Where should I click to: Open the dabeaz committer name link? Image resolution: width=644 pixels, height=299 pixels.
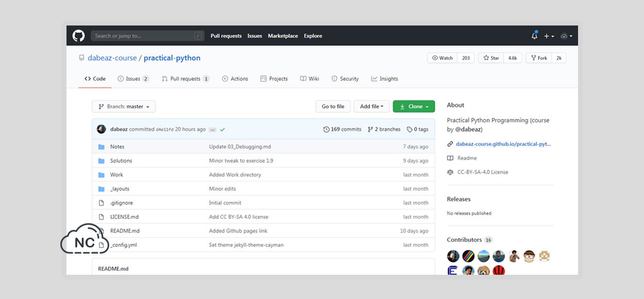coord(119,129)
